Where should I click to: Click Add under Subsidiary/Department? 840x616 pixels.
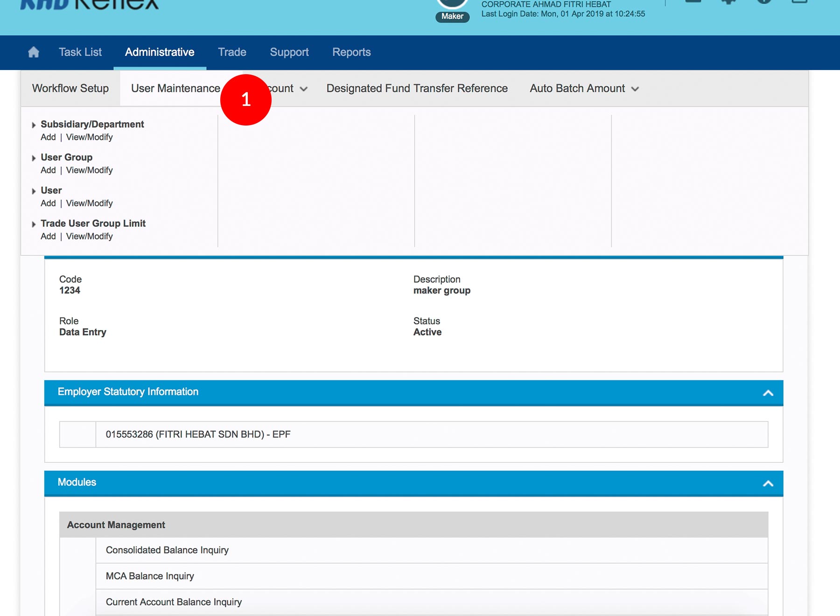tap(48, 137)
